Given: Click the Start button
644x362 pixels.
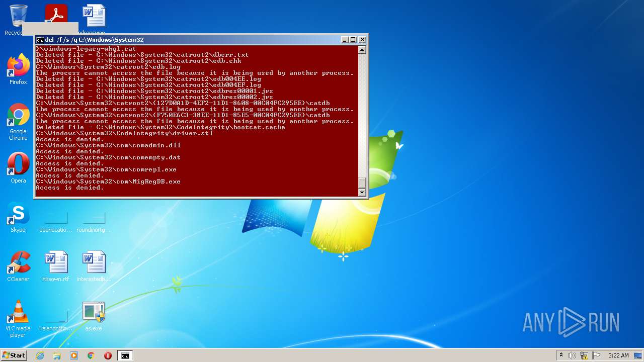Looking at the screenshot, I should (x=14, y=355).
